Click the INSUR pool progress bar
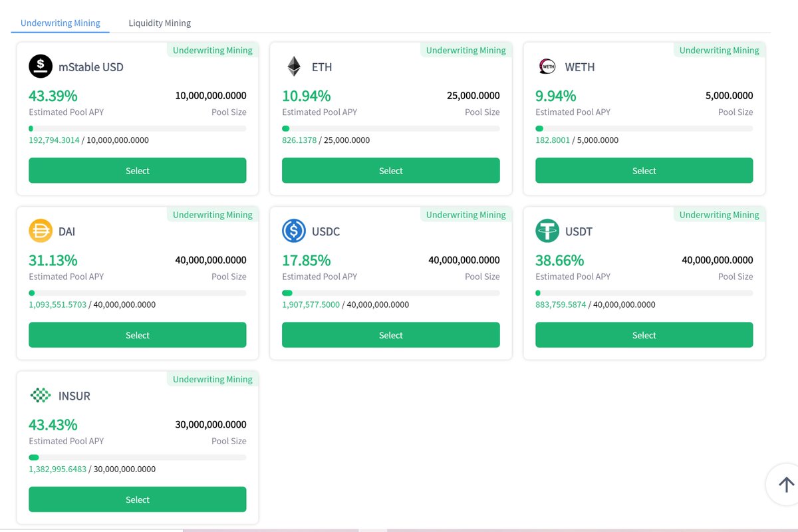798x532 pixels. [138, 458]
